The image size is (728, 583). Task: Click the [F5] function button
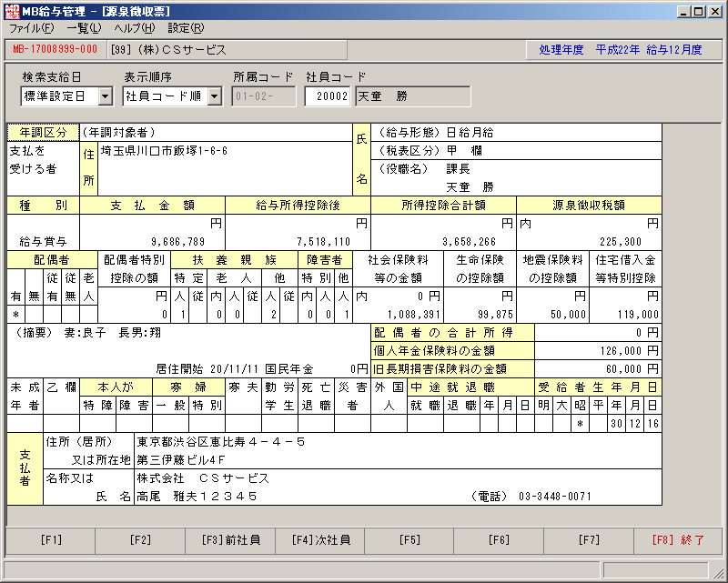409,540
